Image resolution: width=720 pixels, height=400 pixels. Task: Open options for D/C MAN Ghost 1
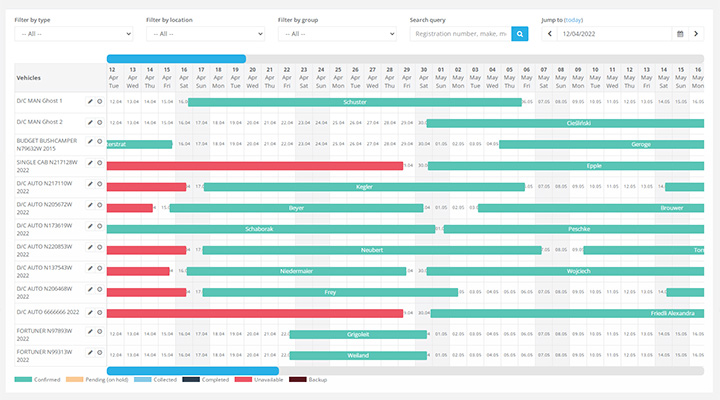[99, 101]
